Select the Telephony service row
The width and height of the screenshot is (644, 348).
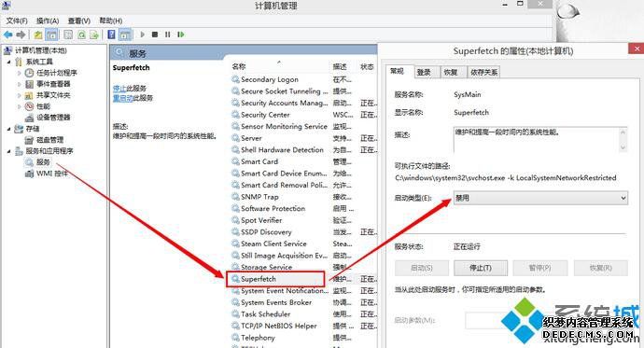coord(258,338)
